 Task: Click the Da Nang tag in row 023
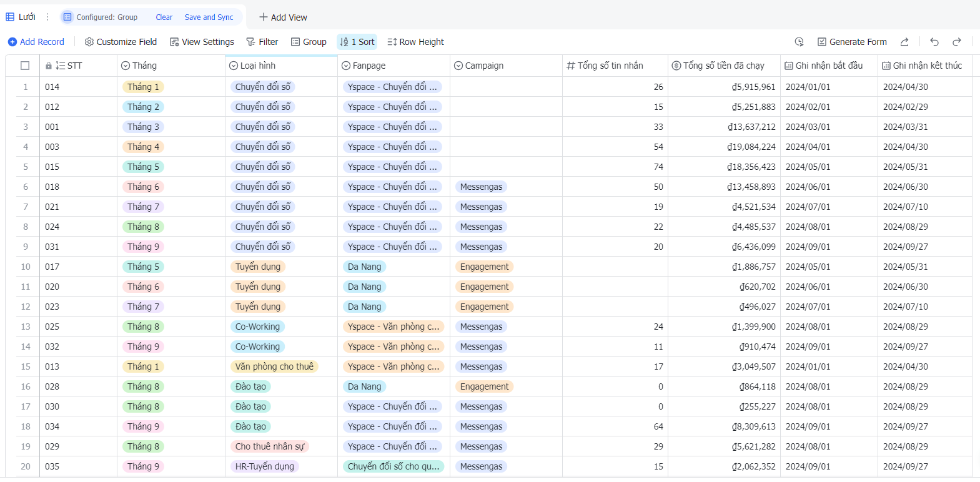click(364, 307)
